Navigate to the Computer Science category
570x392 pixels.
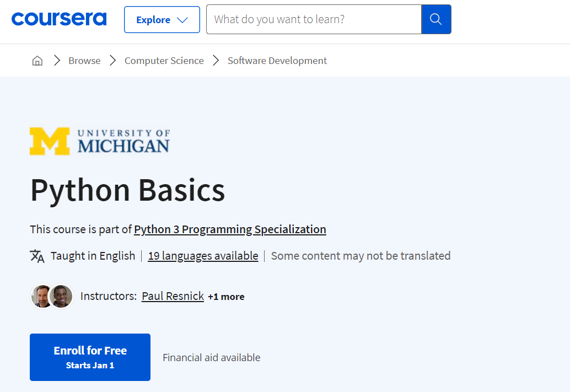(x=164, y=60)
